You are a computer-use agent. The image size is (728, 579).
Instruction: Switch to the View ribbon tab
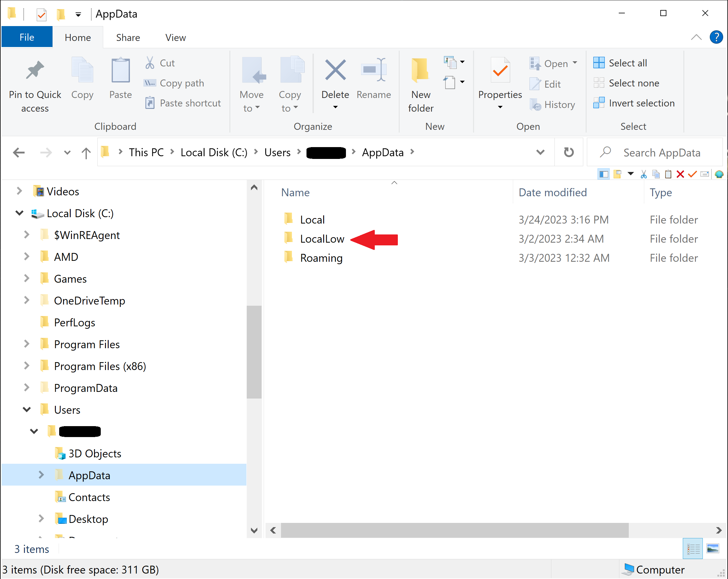click(175, 37)
